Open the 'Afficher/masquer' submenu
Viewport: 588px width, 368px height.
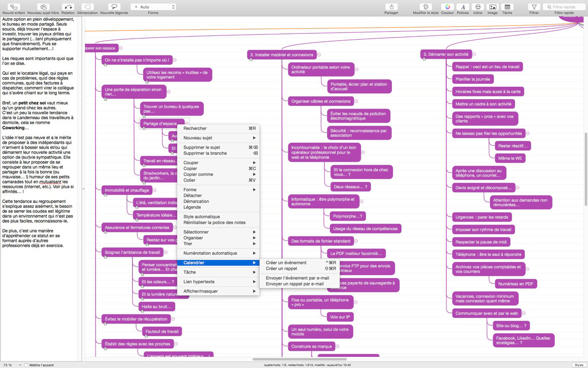tap(219, 291)
